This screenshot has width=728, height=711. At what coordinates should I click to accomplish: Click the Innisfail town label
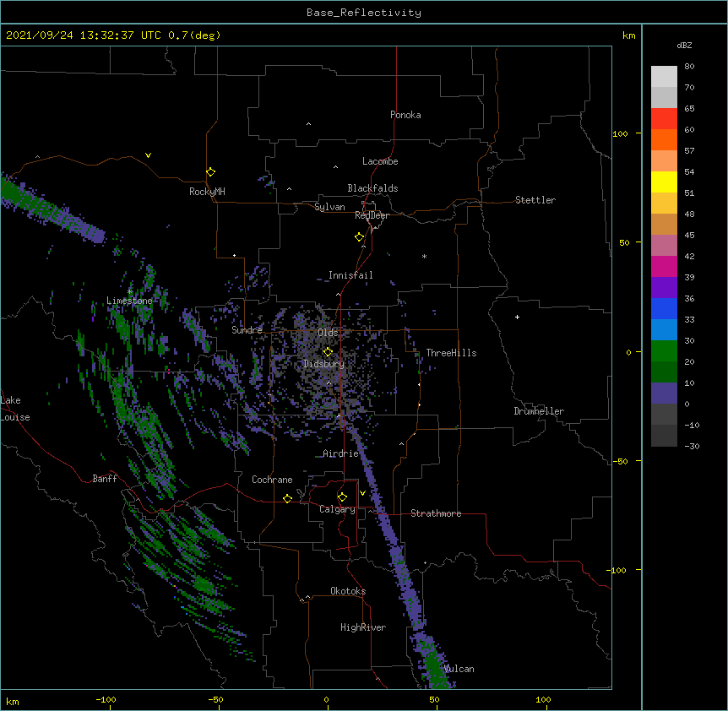click(350, 275)
